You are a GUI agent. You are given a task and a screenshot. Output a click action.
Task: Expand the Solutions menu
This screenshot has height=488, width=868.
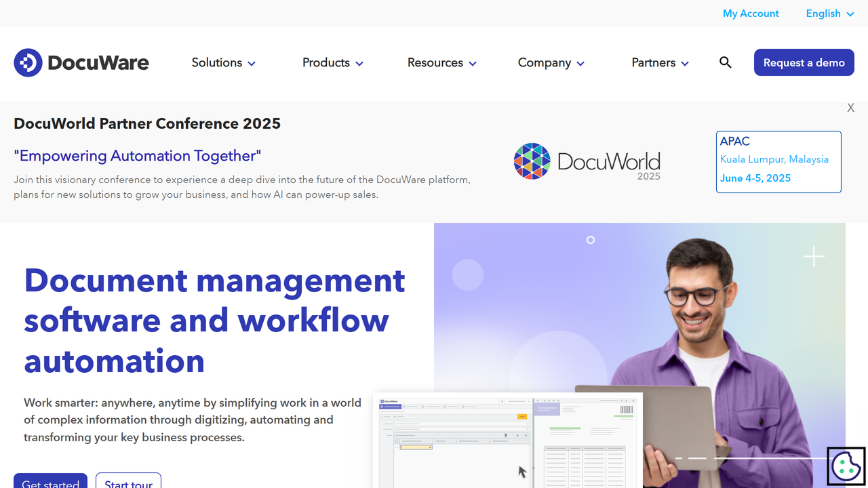coord(224,62)
